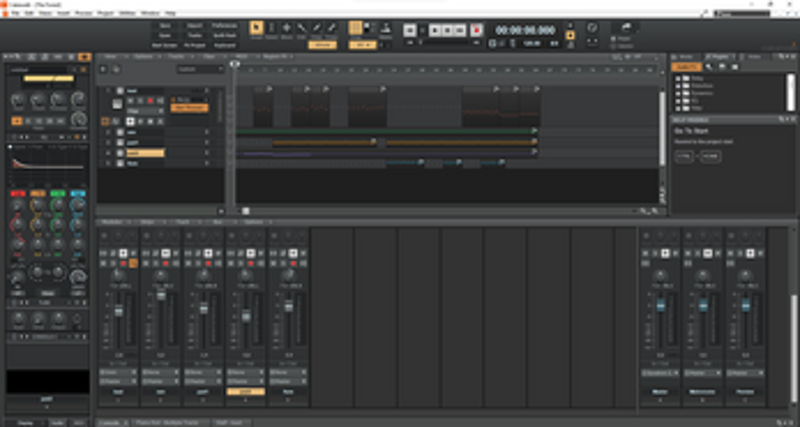Solo the lead console strip
Image resolution: width=800 pixels, height=427 pixels.
tap(113, 263)
